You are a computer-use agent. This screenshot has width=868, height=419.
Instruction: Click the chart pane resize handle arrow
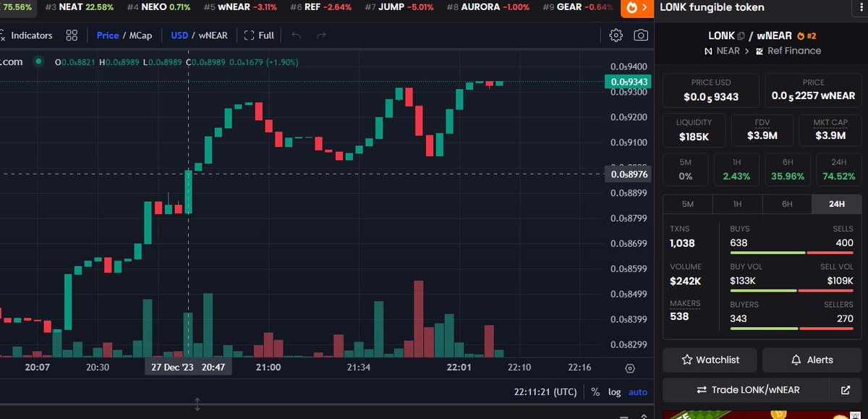[x=197, y=404]
